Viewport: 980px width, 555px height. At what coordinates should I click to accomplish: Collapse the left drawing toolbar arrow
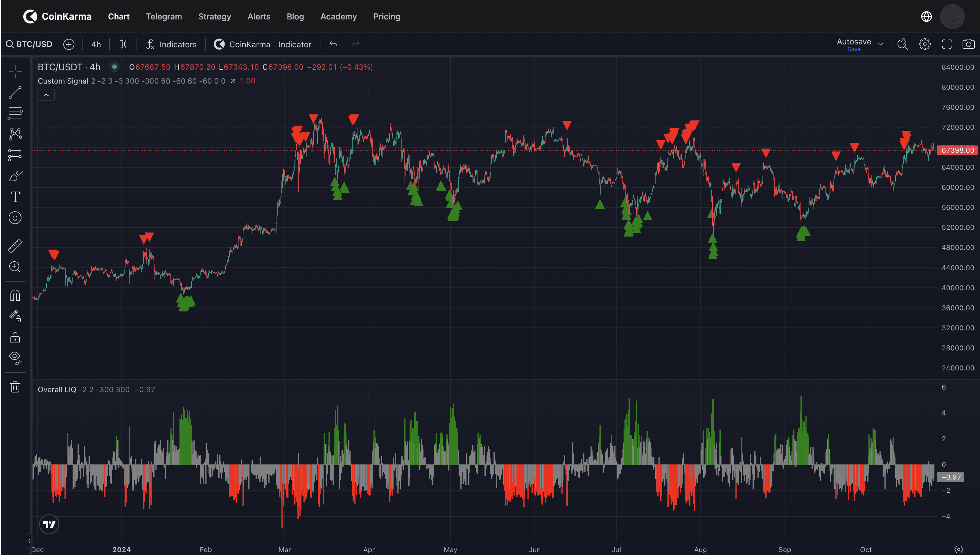coord(29,540)
